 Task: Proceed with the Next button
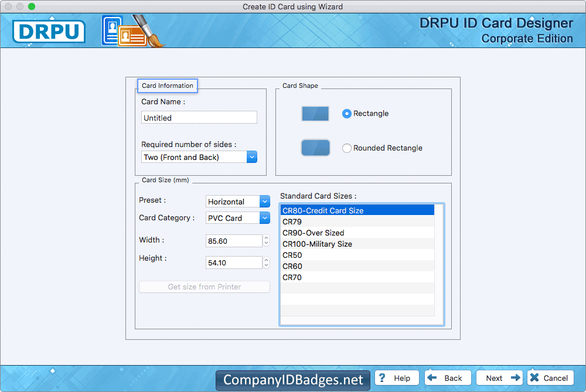tap(500, 378)
